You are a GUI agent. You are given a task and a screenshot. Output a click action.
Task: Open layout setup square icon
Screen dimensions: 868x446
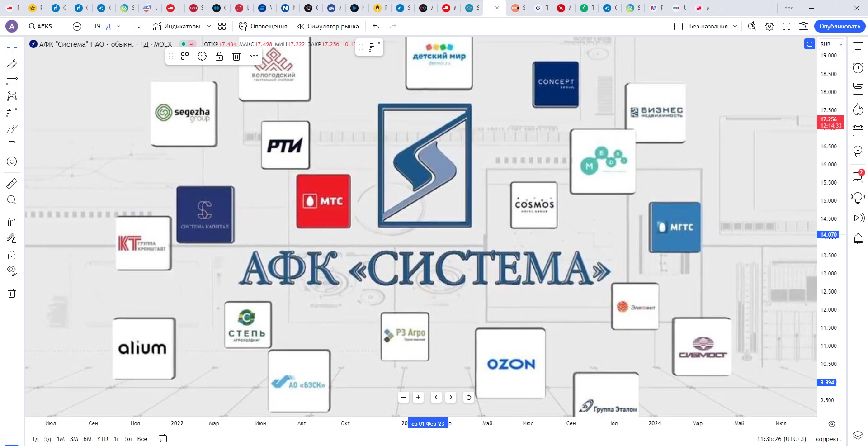pos(678,26)
